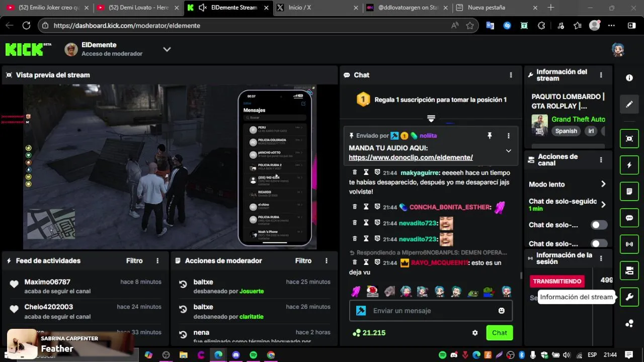The width and height of the screenshot is (644, 362).
Task: Open moderator actions document sidebar icon
Action: 629,192
